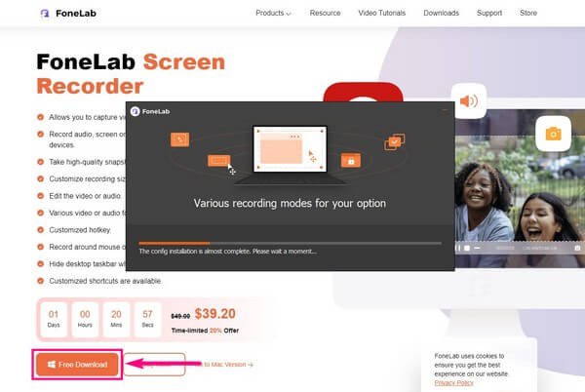The width and height of the screenshot is (585, 392).
Task: Click the struck-through $49.00 original price
Action: click(x=180, y=316)
